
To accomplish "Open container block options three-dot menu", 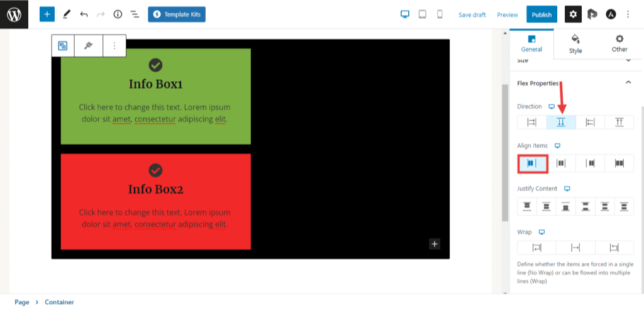I will point(114,46).
